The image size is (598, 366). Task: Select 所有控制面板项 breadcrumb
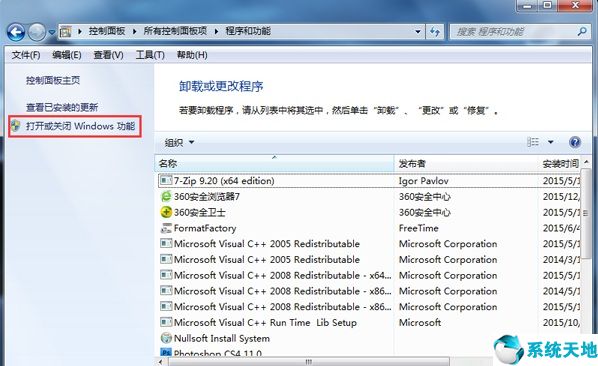[x=175, y=31]
